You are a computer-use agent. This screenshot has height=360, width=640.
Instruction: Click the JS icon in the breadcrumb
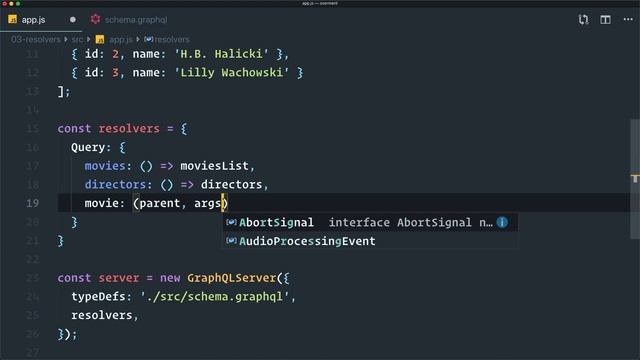click(100, 40)
